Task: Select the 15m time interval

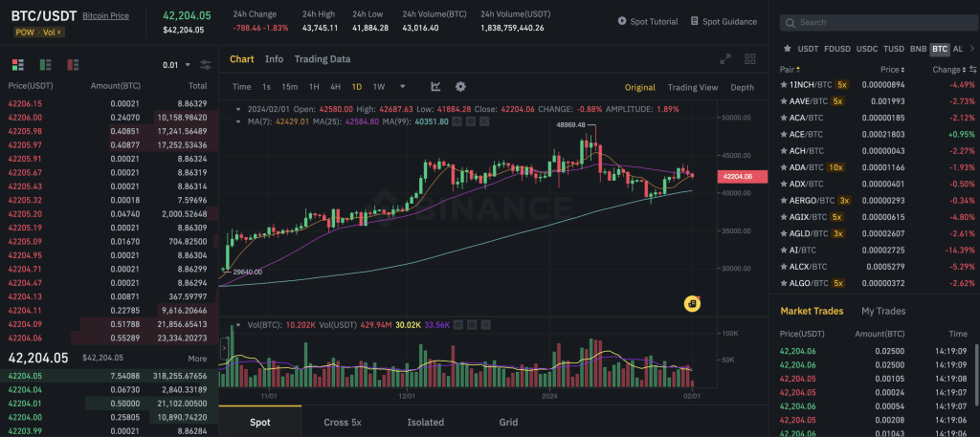Action: coord(289,87)
